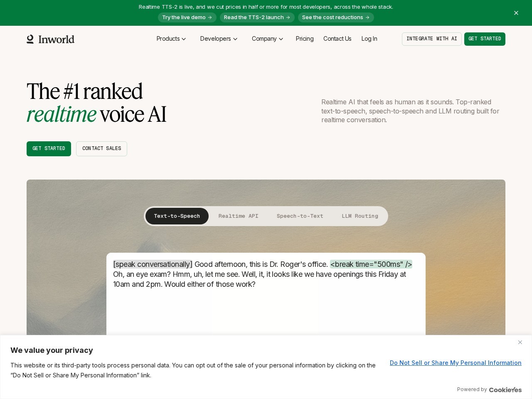Click the Contact Sales button
The height and width of the screenshot is (399, 532).
(x=101, y=149)
